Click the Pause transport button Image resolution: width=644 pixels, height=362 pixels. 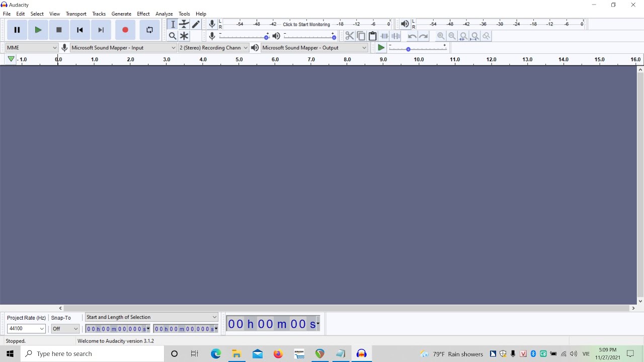coord(17,30)
